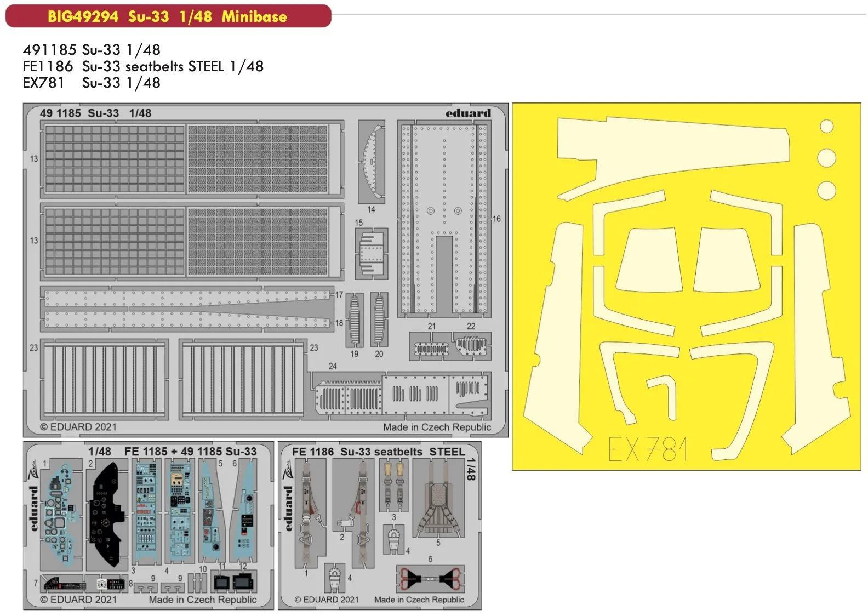Click the small bracket part number 15
This screenshot has width=868, height=616.
click(x=372, y=254)
